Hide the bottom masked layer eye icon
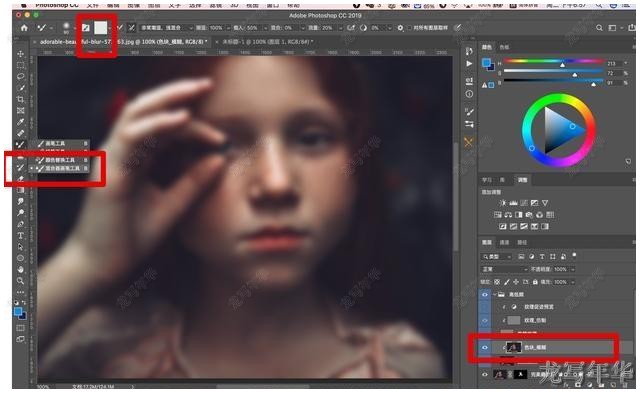This screenshot has width=640, height=393. [x=485, y=374]
